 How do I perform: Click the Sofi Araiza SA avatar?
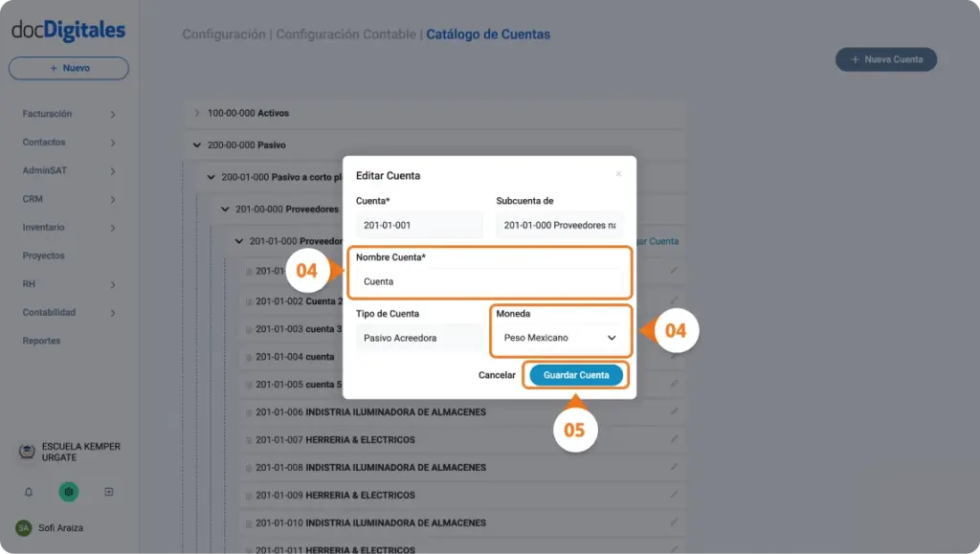coord(23,528)
